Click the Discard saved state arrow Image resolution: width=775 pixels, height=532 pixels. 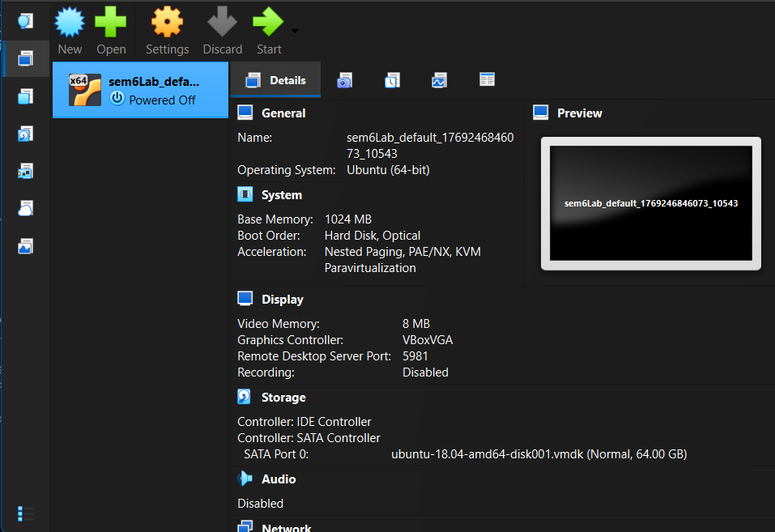(x=223, y=23)
